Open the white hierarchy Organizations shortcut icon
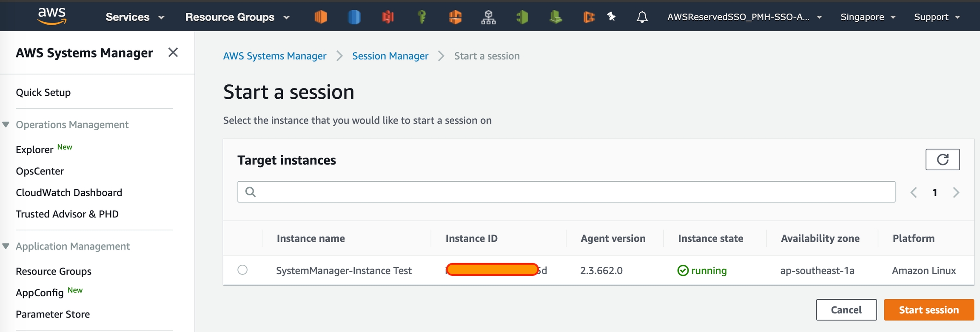The width and height of the screenshot is (980, 332). point(488,17)
